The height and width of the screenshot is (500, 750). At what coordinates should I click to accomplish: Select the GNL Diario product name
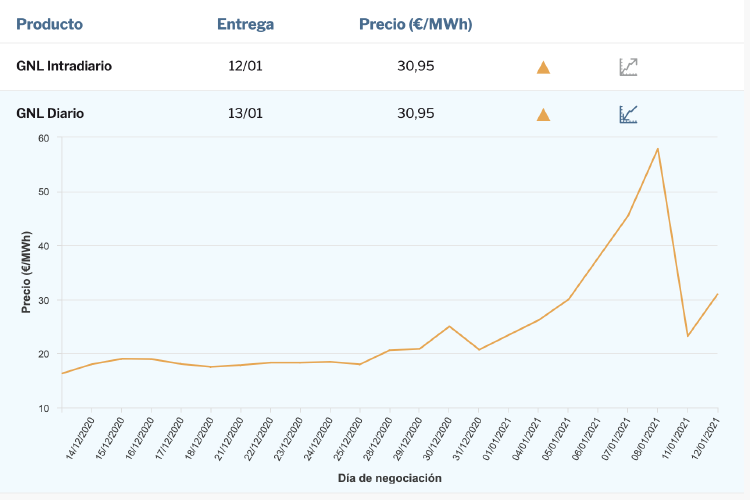(50, 113)
